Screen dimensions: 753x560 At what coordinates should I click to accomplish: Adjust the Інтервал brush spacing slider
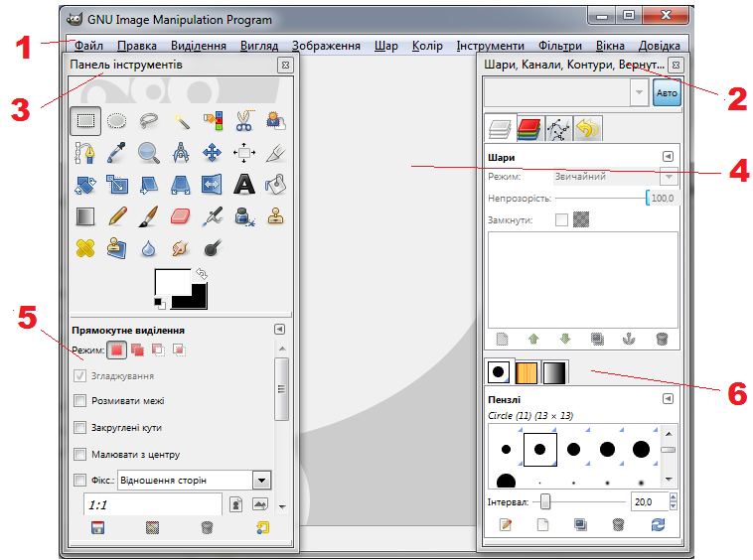(x=580, y=502)
